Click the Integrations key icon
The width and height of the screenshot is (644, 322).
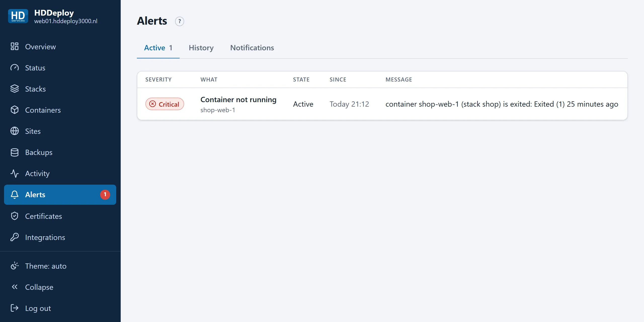[x=15, y=237]
